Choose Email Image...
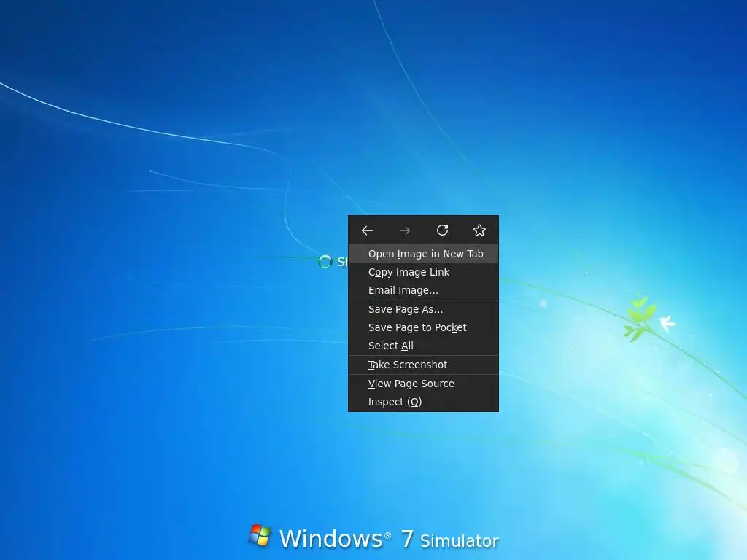 coord(423,290)
